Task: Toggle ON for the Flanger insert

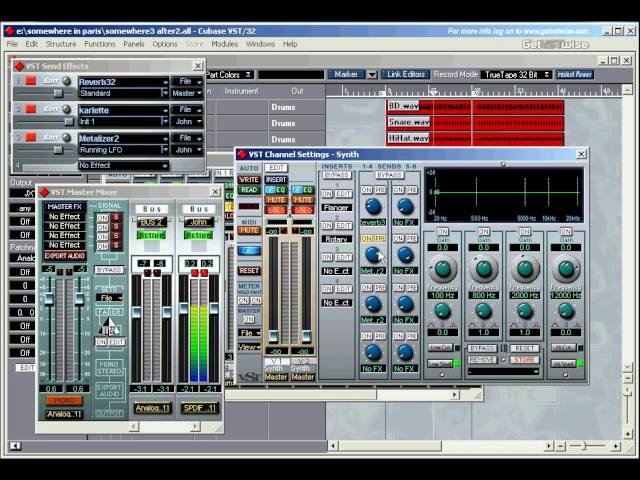Action: click(x=327, y=193)
